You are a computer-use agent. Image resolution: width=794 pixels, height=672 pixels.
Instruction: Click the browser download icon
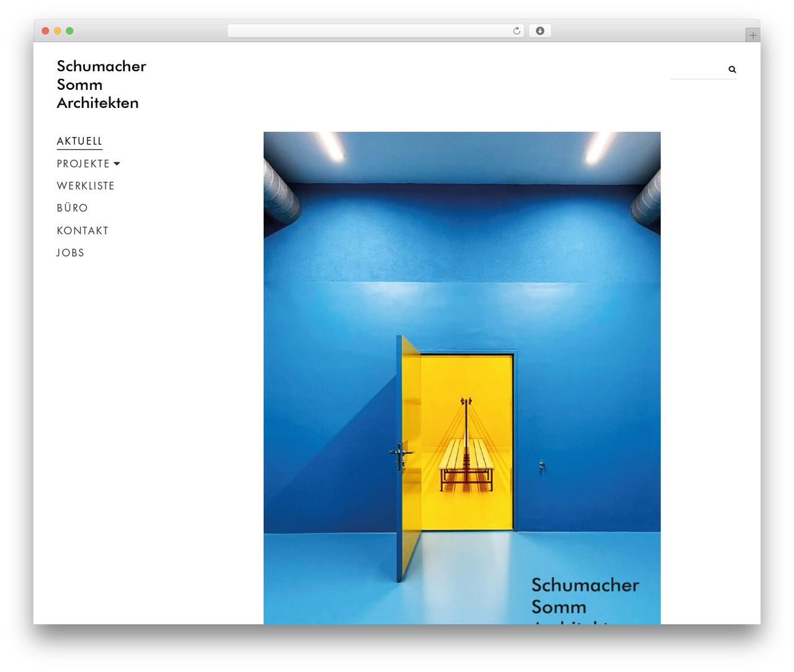click(540, 31)
